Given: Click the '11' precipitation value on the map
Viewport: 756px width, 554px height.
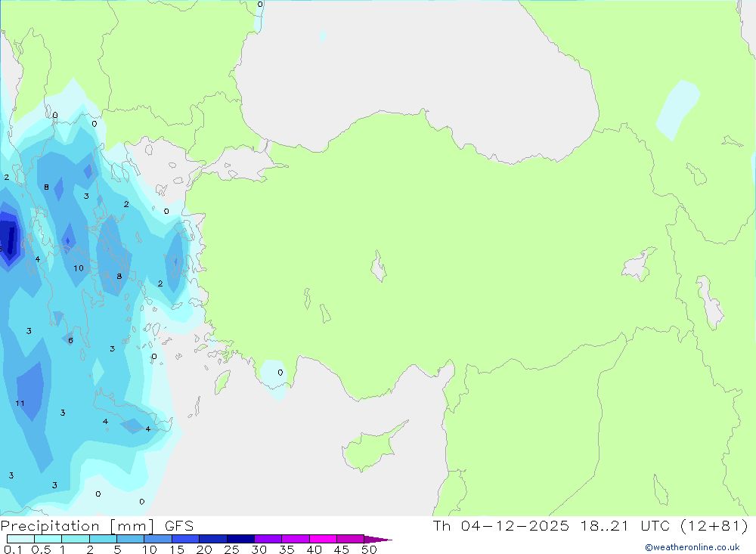Looking at the screenshot, I should click(20, 403).
